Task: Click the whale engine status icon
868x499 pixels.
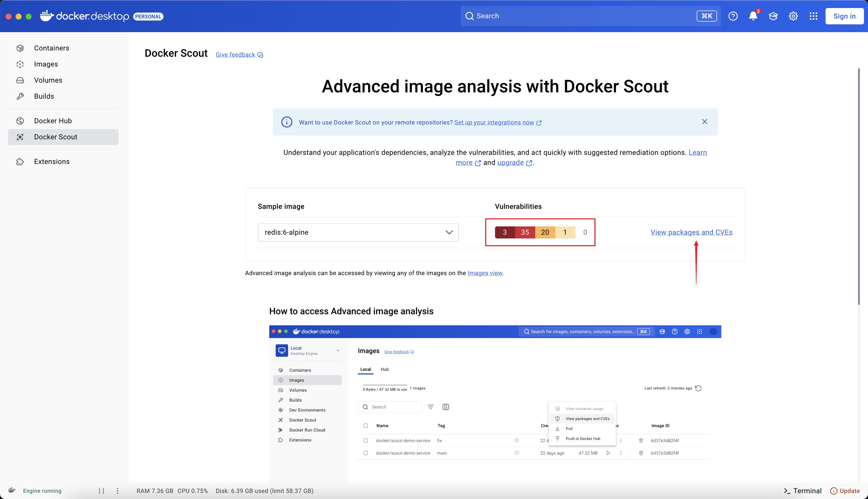Action: pos(12,490)
